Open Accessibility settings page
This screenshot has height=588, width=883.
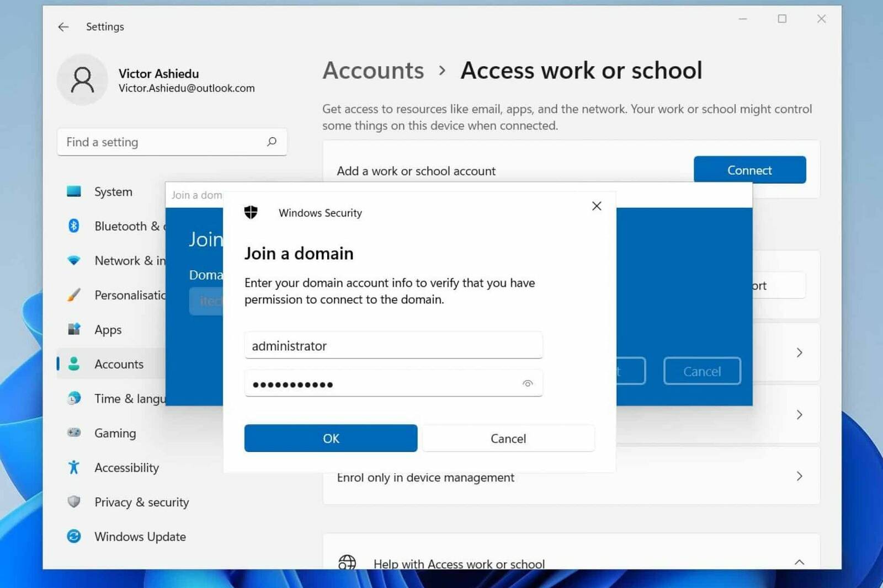[126, 467]
